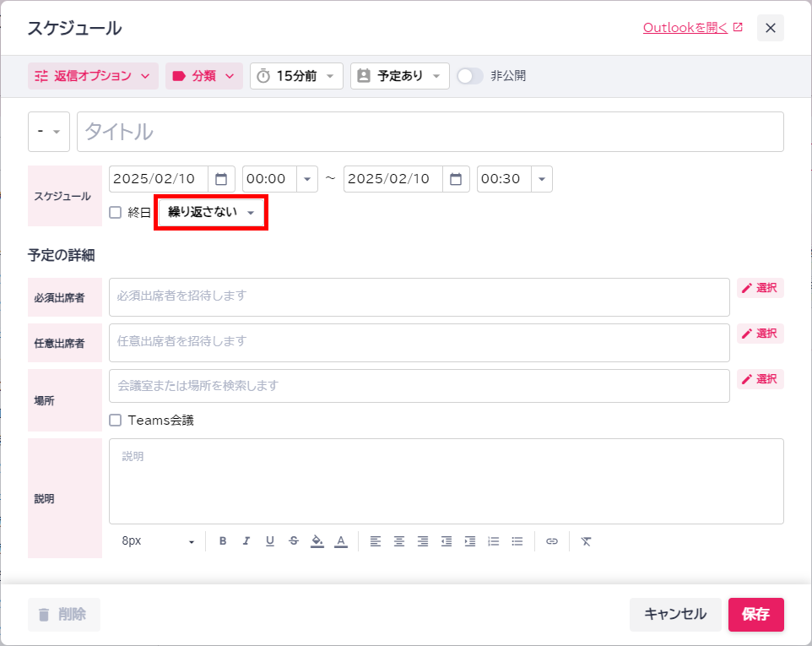Click 選択 for 任意出席者

click(761, 334)
